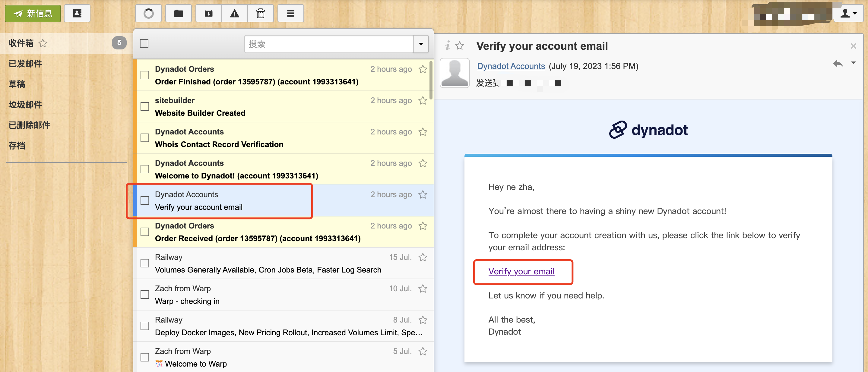The width and height of the screenshot is (868, 372).
Task: Open the user account dropdown
Action: click(848, 14)
